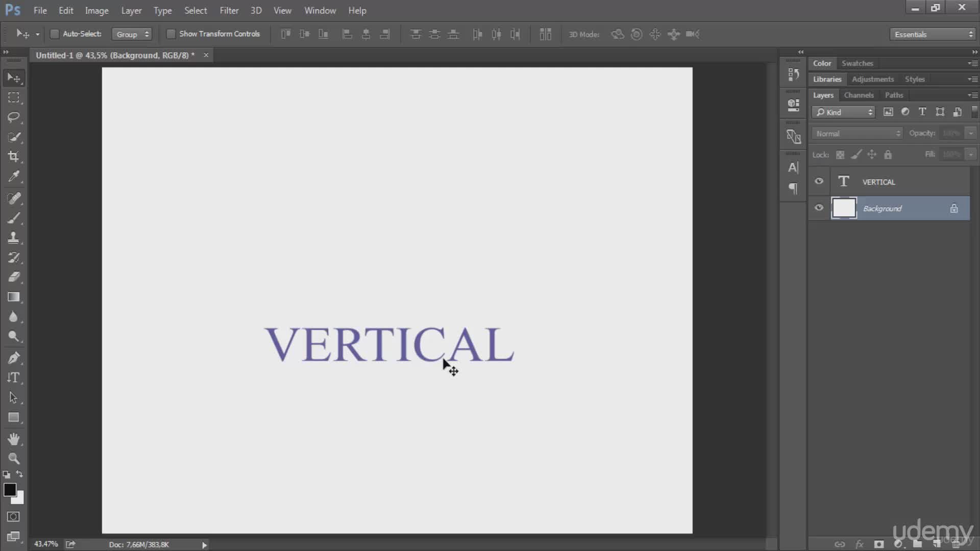Image resolution: width=980 pixels, height=551 pixels.
Task: Hide the VERTICAL text layer
Action: (x=819, y=182)
